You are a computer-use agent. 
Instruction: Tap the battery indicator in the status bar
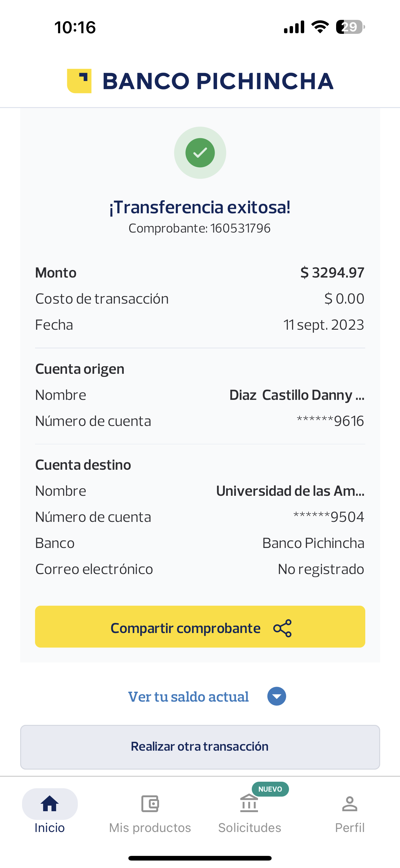coord(350,27)
